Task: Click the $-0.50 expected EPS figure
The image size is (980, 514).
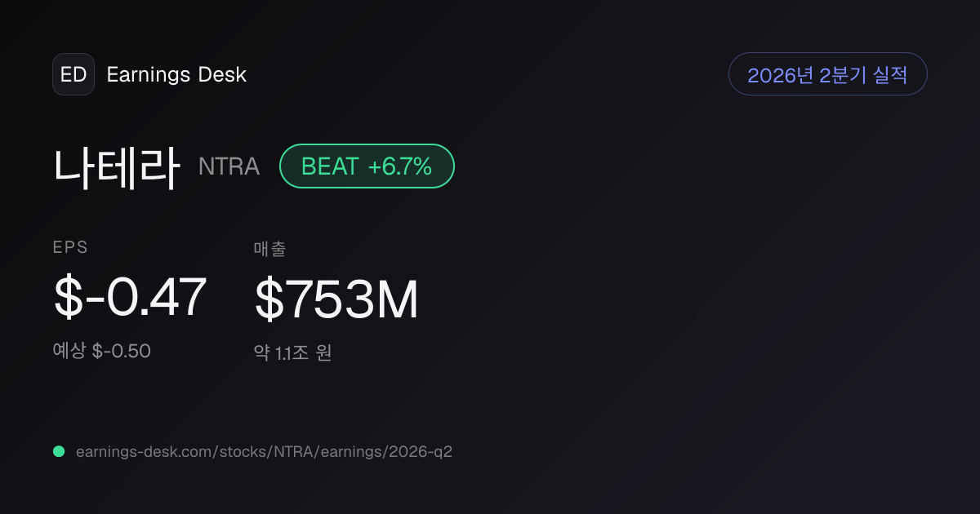Action: (122, 352)
